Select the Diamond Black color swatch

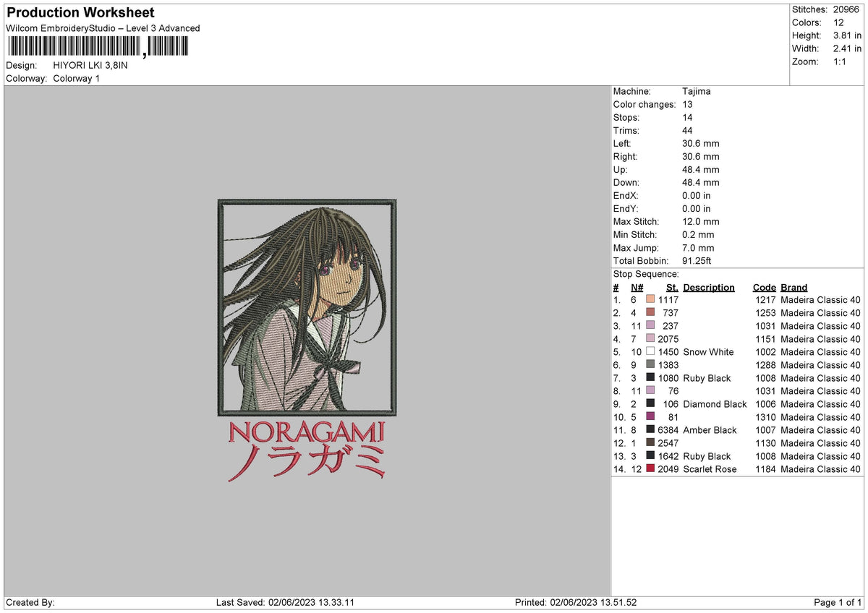click(x=650, y=403)
